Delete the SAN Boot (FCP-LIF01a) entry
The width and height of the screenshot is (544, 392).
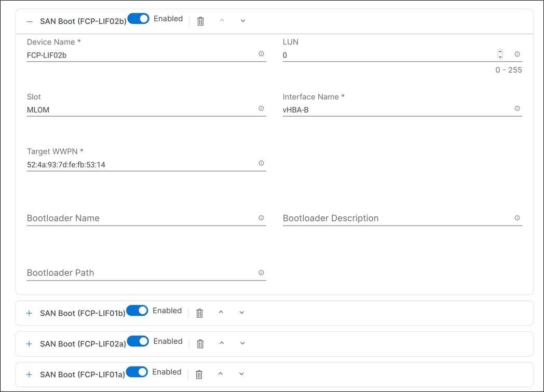199,373
